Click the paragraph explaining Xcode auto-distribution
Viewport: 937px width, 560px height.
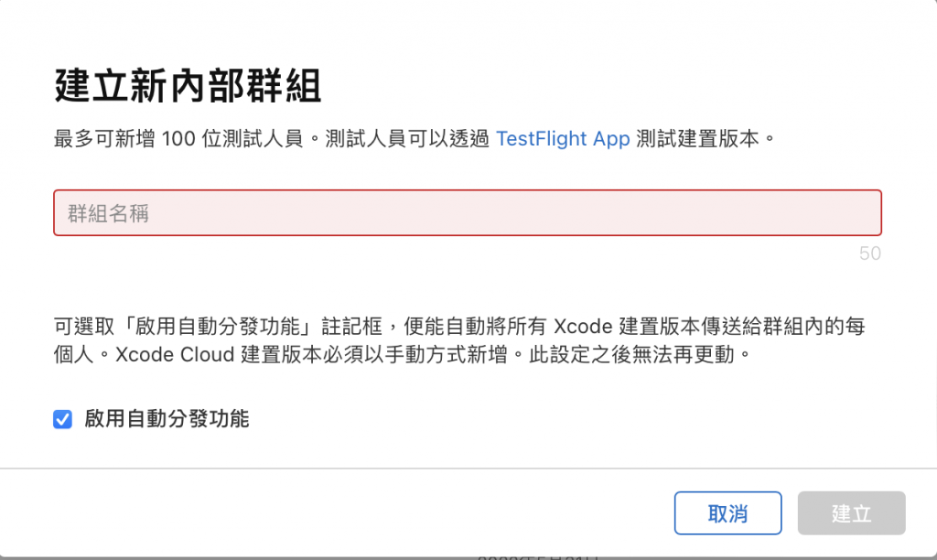pyautogui.click(x=460, y=340)
